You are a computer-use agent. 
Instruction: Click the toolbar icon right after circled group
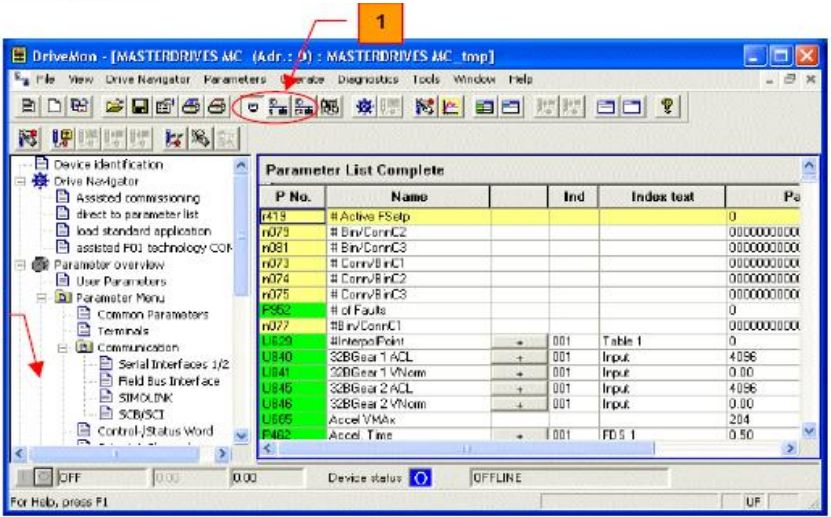(x=330, y=107)
